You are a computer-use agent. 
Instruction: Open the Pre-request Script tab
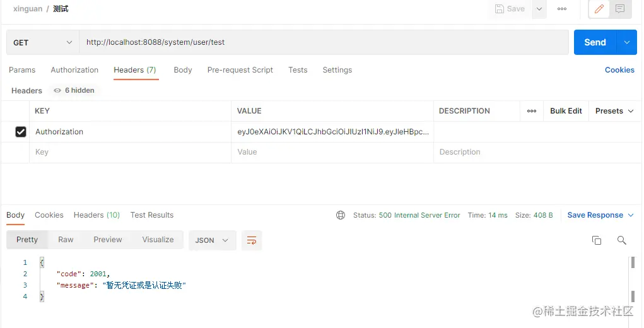pos(240,70)
